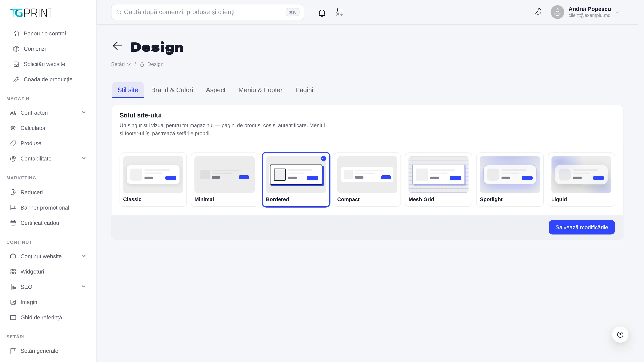Click the Reduceri discount icon
The width and height of the screenshot is (644, 362).
click(x=13, y=192)
